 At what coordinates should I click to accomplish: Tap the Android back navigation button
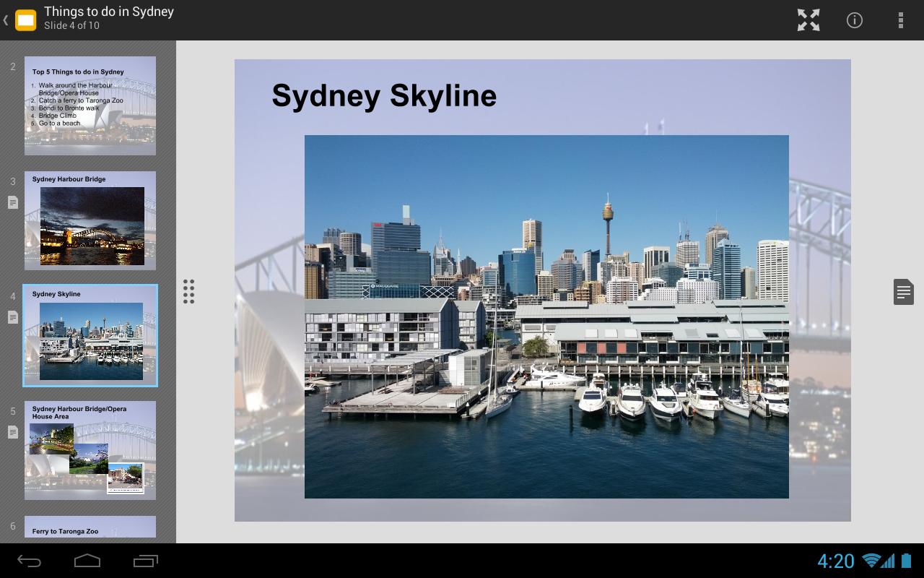coord(30,561)
